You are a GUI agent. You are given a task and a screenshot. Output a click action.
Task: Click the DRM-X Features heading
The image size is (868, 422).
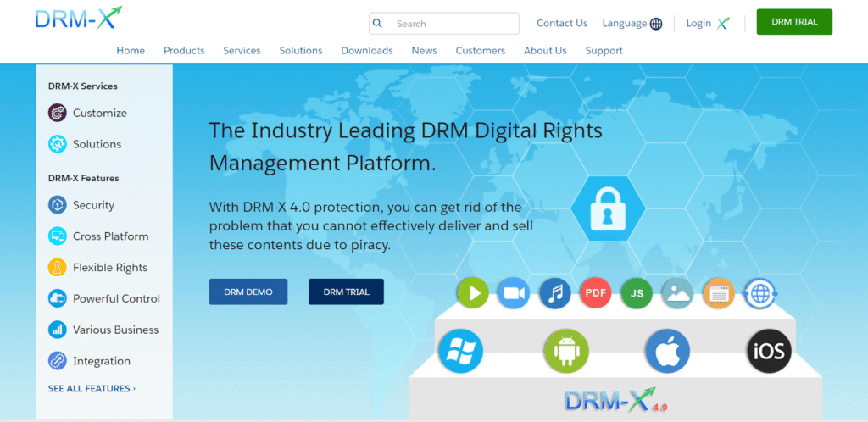[x=84, y=178]
